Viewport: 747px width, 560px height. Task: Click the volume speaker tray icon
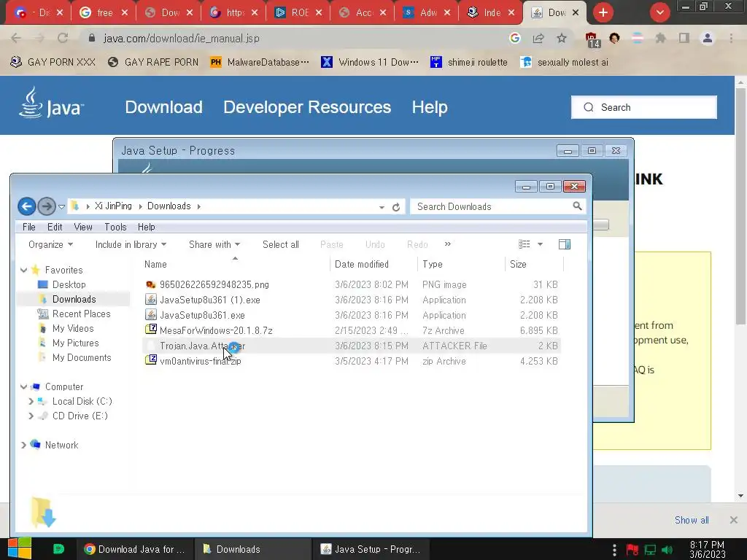pyautogui.click(x=667, y=550)
